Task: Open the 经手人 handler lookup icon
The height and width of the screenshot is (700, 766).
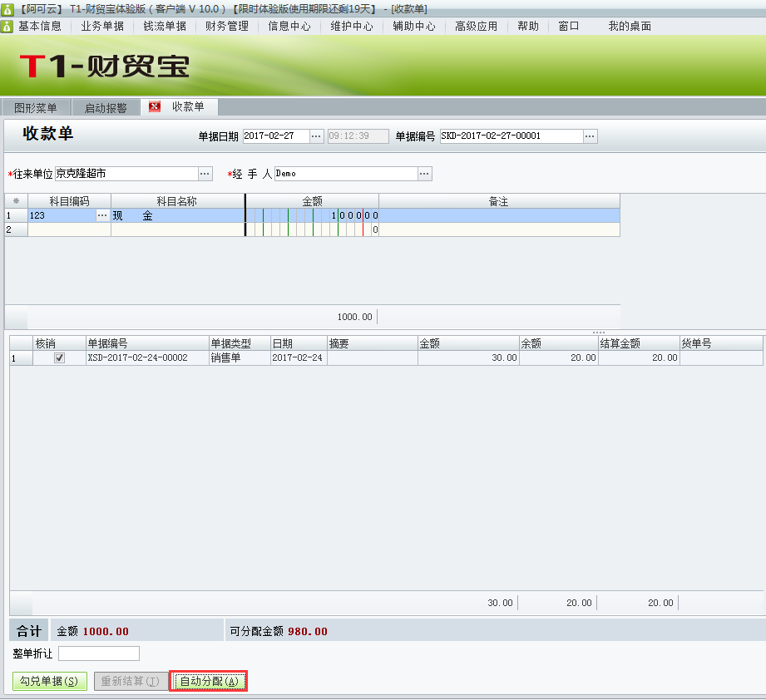Action: coord(425,174)
